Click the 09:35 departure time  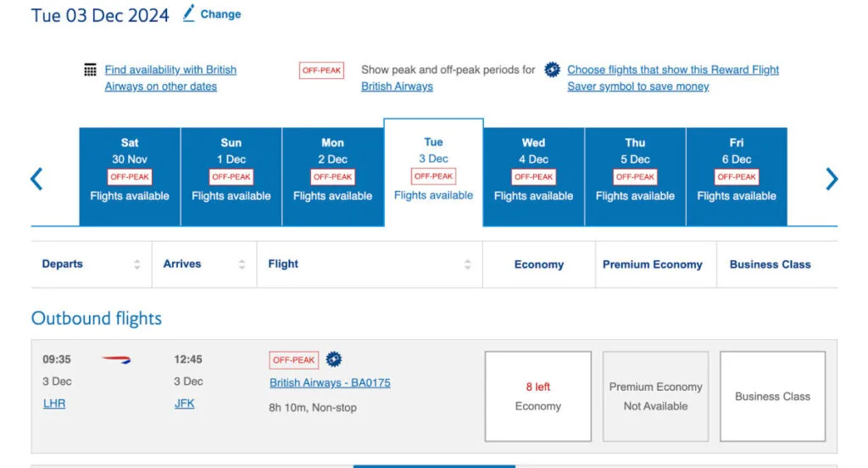[x=57, y=359]
